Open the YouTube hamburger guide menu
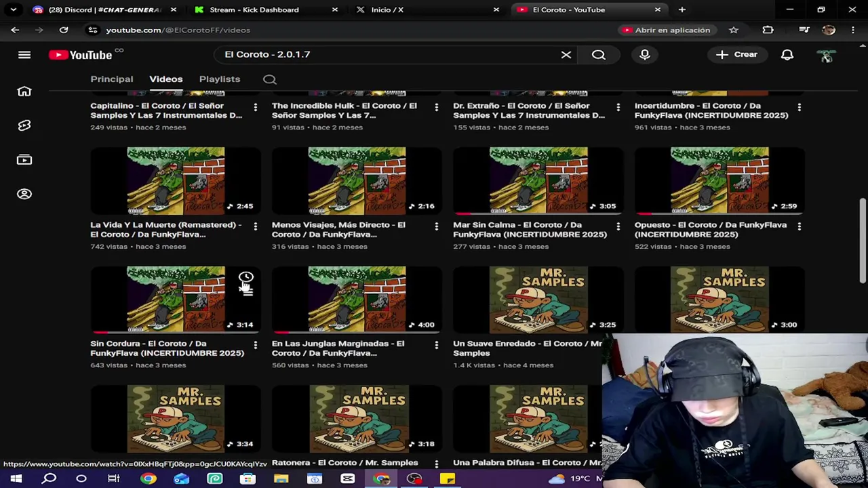Image resolution: width=868 pixels, height=488 pixels. click(x=24, y=55)
